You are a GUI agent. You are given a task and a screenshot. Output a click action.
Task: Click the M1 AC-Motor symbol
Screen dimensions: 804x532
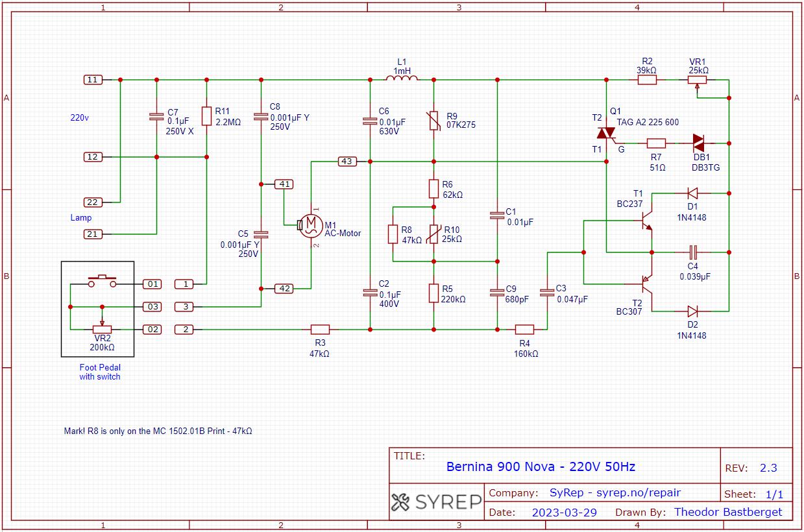click(x=311, y=225)
